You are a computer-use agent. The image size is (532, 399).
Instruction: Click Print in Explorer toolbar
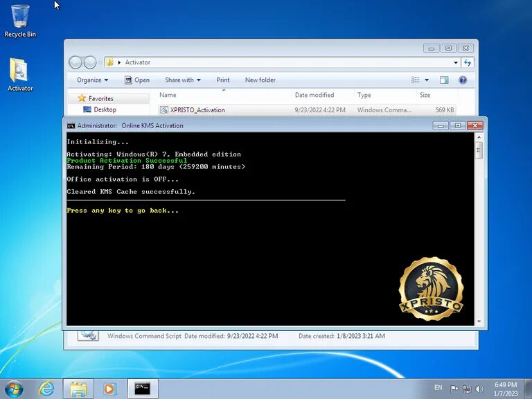[x=223, y=80]
